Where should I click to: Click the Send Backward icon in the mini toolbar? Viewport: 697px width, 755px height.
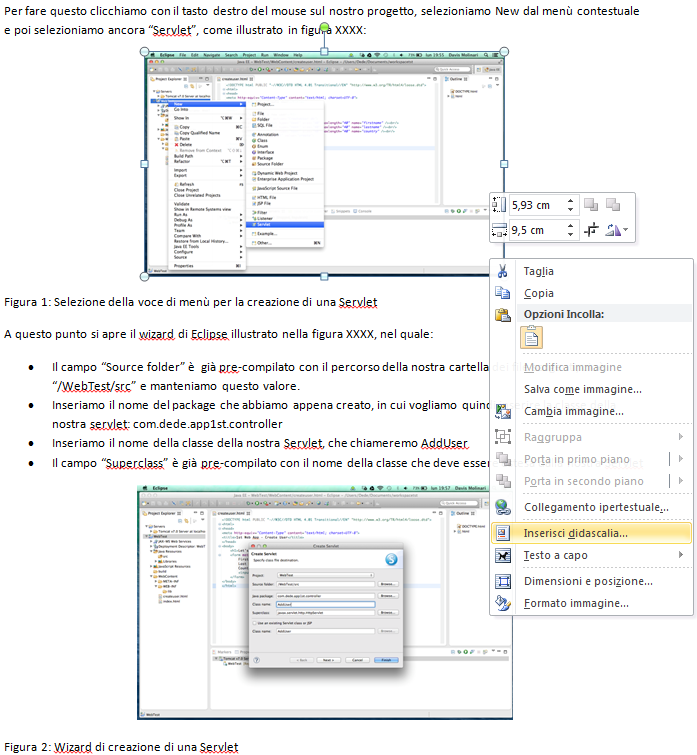[x=613, y=205]
